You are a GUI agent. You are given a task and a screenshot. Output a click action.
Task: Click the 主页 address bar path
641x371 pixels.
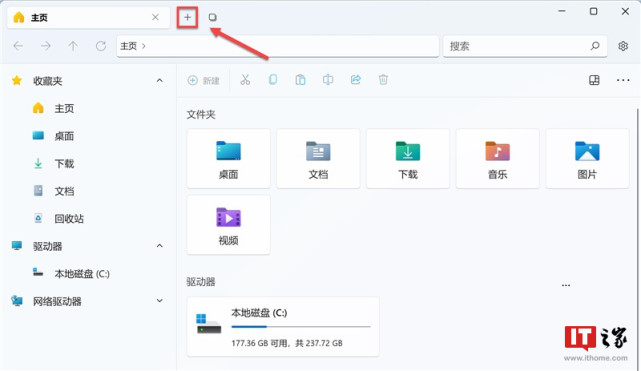[278, 46]
